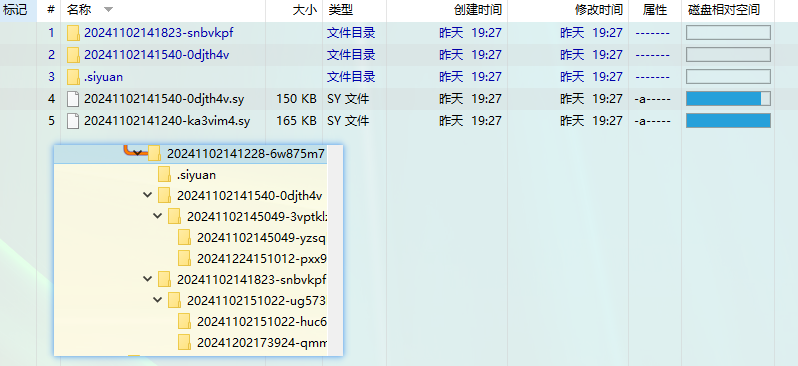798x366 pixels.
Task: Select file name 20241102141240-ka3vim4.sy
Action: coord(167,121)
